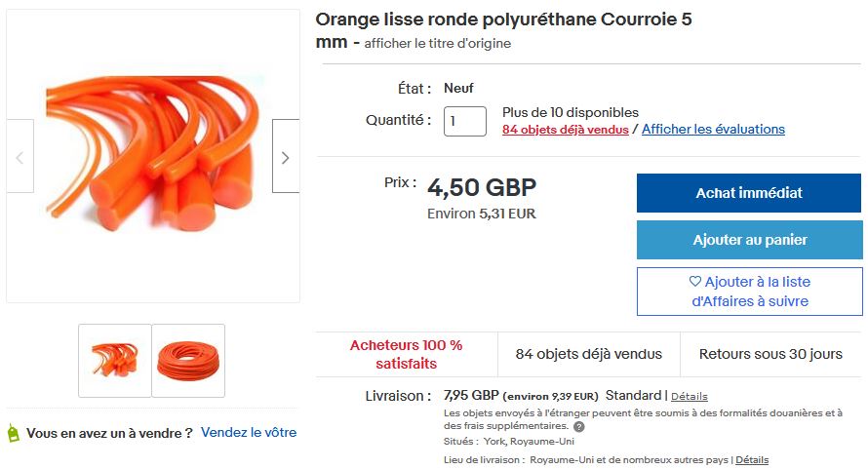Open Vendez le vôtre link

[249, 433]
